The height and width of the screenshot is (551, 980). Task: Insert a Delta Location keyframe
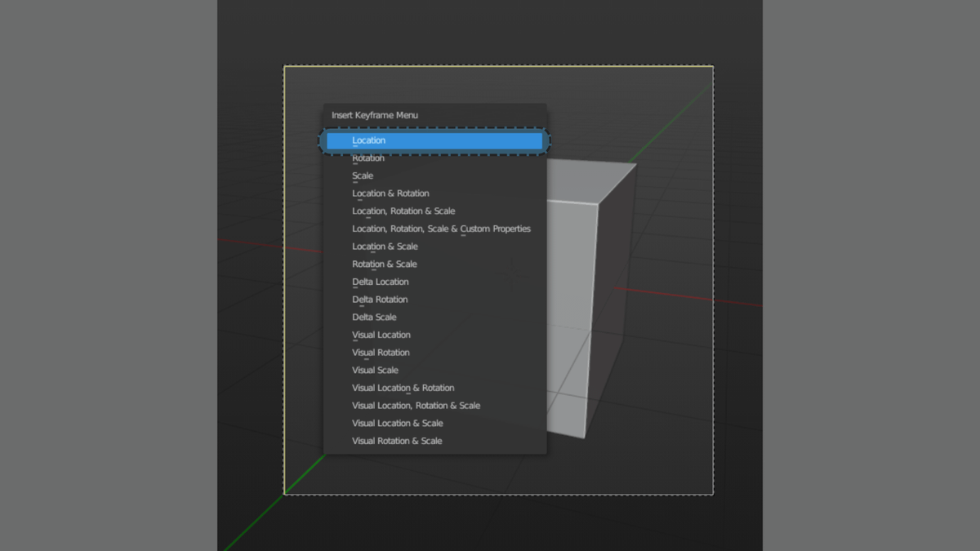[x=381, y=282]
